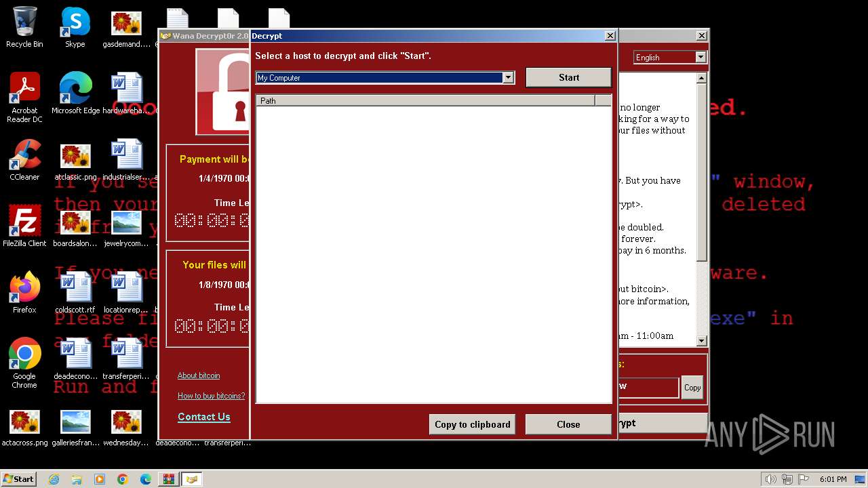Screen dimensions: 868x488
Task: Launch Skype from the desktop
Action: pyautogui.click(x=75, y=27)
